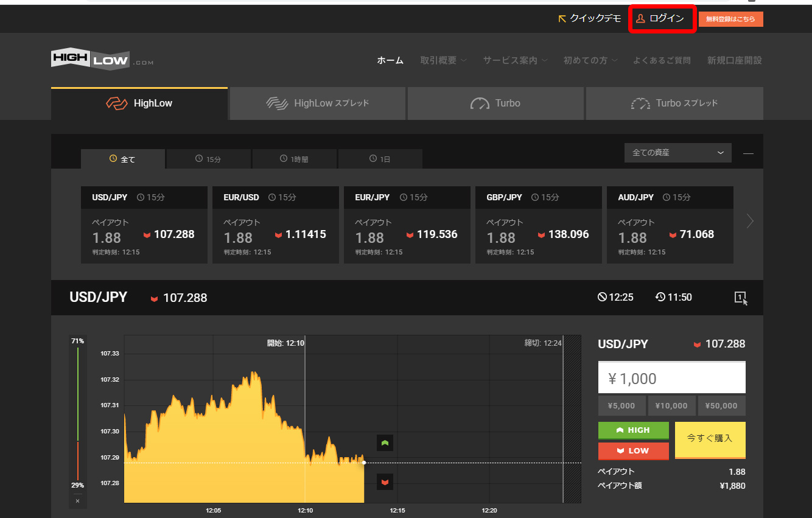Viewport: 812px width, 518px height.
Task: Click the green up arrow on chart
Action: click(x=385, y=443)
